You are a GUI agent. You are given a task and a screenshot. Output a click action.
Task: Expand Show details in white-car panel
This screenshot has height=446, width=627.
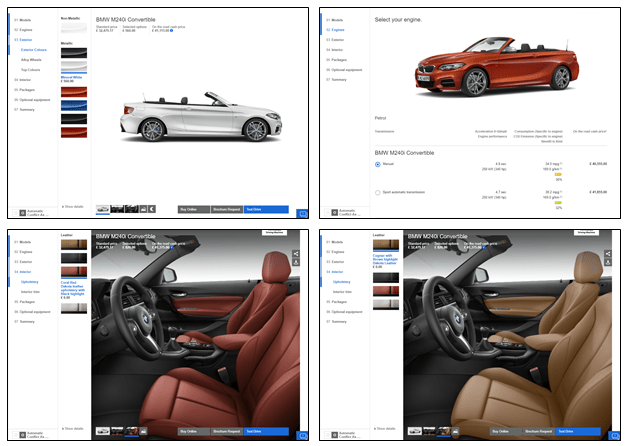(x=73, y=206)
